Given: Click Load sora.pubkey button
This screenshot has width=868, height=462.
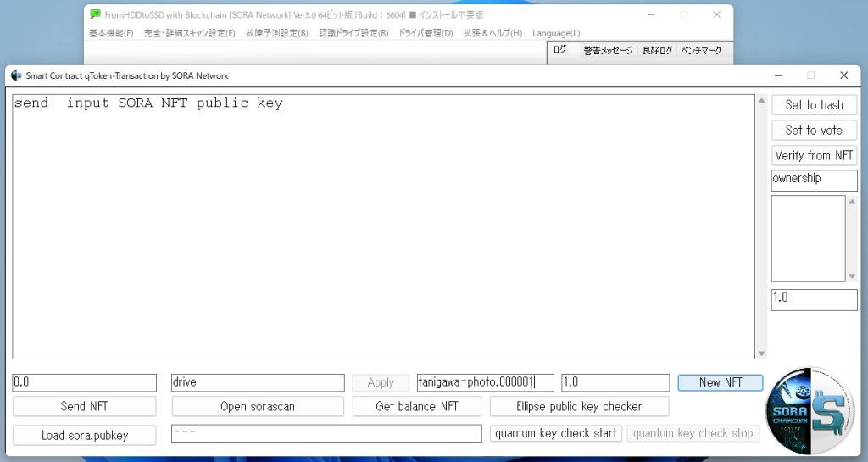Looking at the screenshot, I should pyautogui.click(x=84, y=436).
